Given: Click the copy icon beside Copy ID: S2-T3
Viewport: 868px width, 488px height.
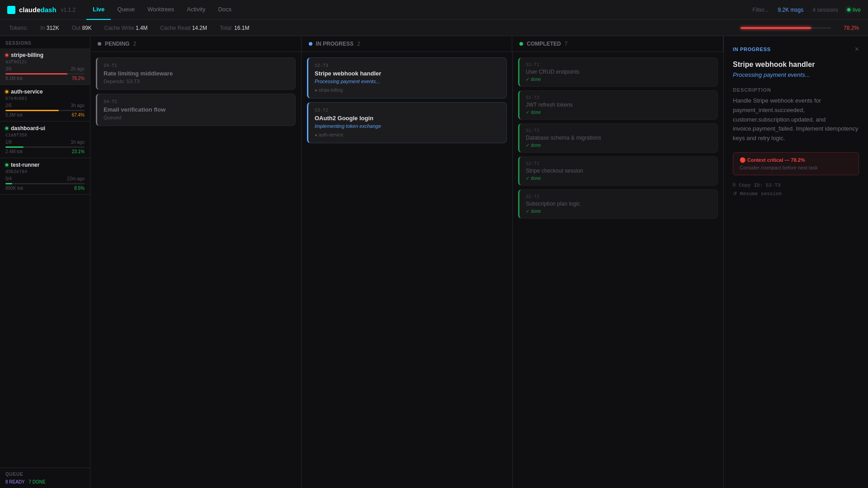Looking at the screenshot, I should coord(736,185).
